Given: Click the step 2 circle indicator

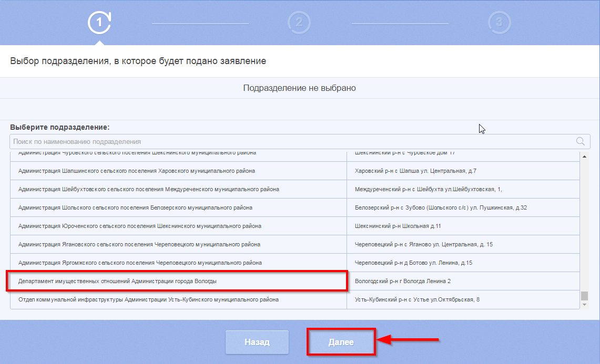Looking at the screenshot, I should point(299,23).
